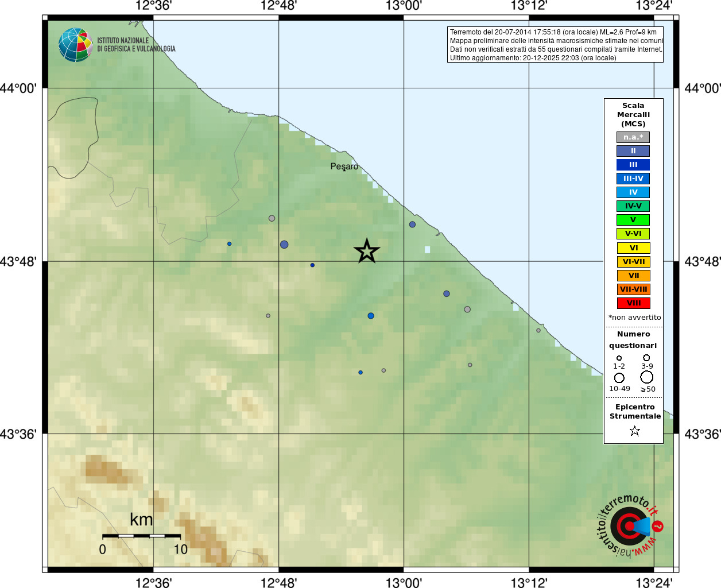The image size is (721, 588).
Task: Click the n.a.* gray legend swatch
Action: [x=633, y=137]
